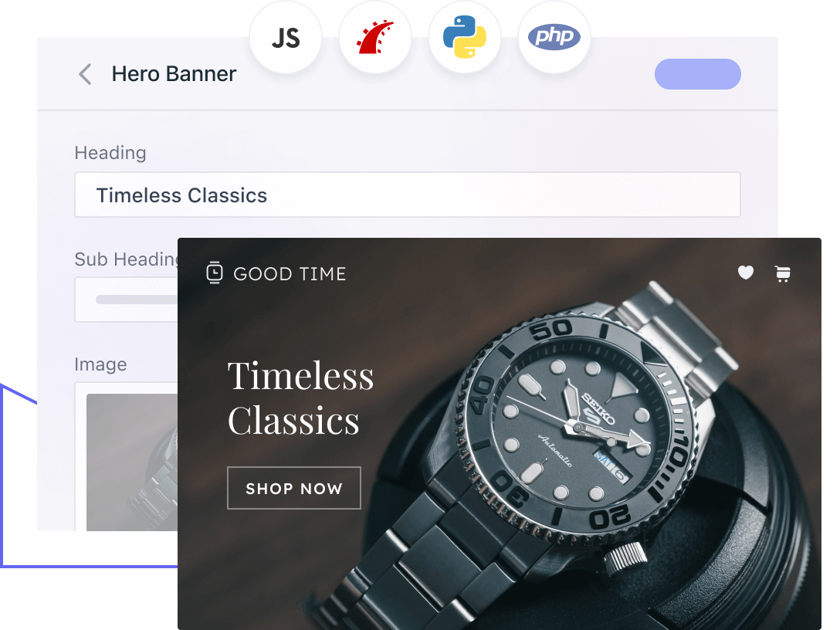Click the purple pill button in header
Image resolution: width=840 pixels, height=630 pixels.
point(697,74)
